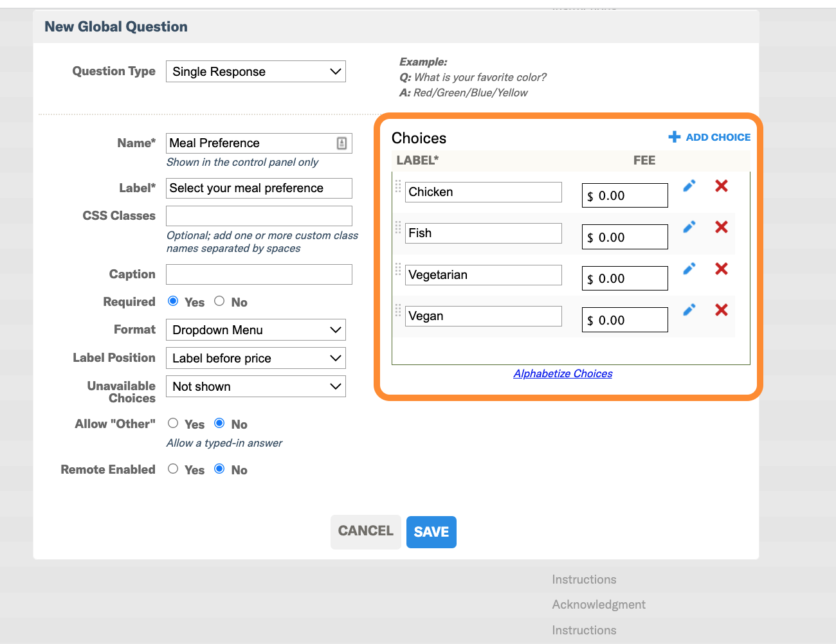Click the Vegetarian label field
Image resolution: width=836 pixels, height=644 pixels.
coord(484,275)
